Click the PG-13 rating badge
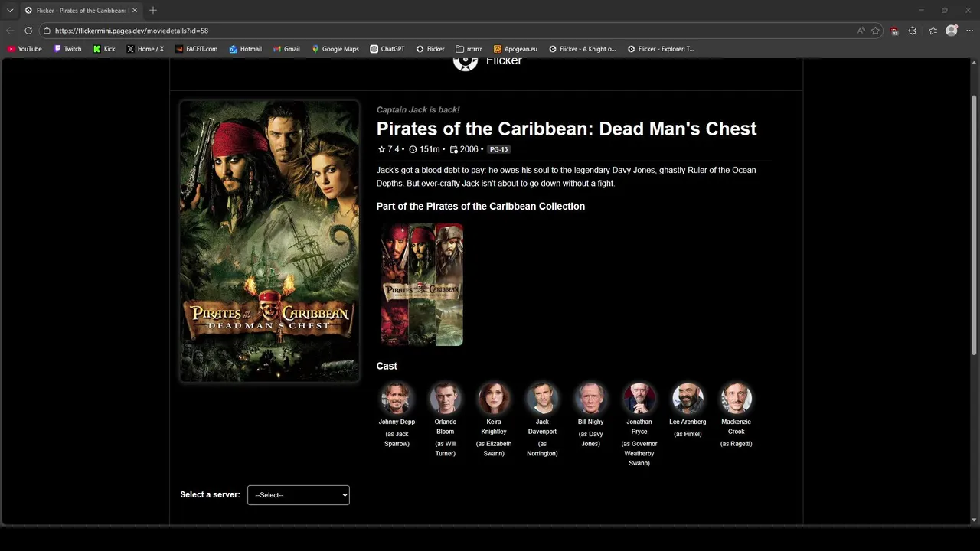 point(498,149)
